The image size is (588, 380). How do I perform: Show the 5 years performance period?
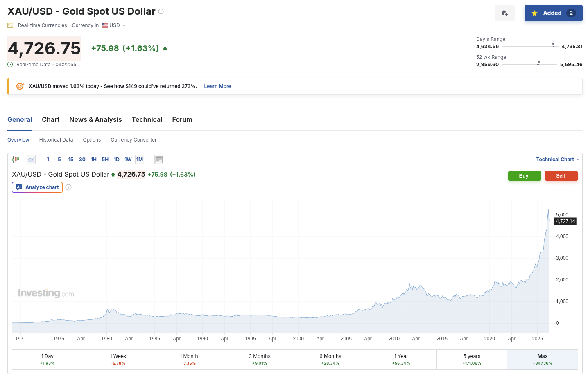click(472, 360)
